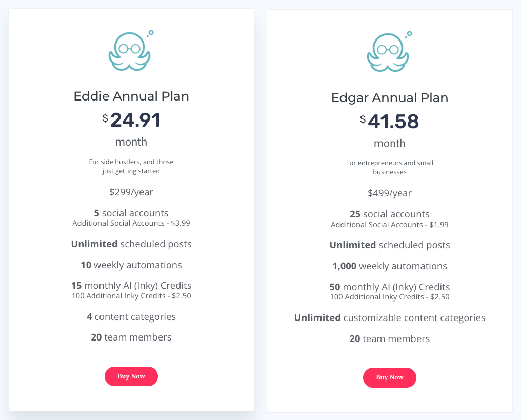Click "15 monthly AI (Inky) Credits" line
Image resolution: width=521 pixels, height=420 pixels.
point(131,286)
